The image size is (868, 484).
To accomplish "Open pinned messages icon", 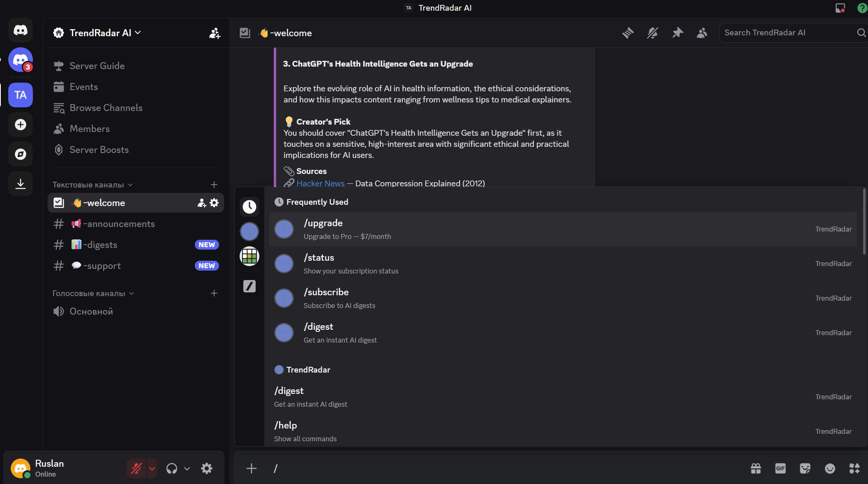I will tap(677, 33).
